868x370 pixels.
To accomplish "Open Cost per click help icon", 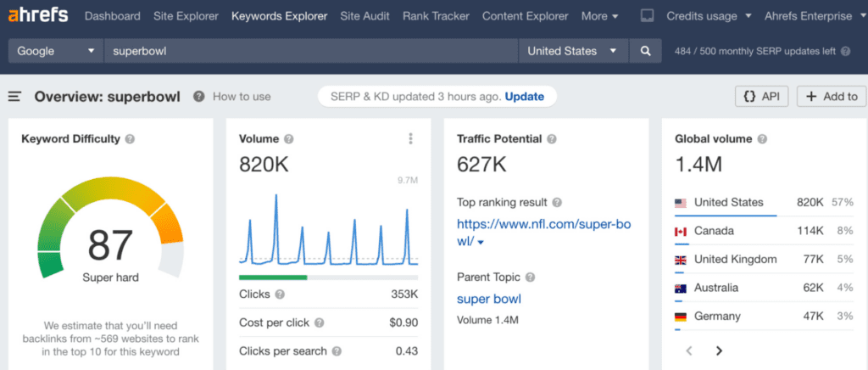I will (320, 322).
